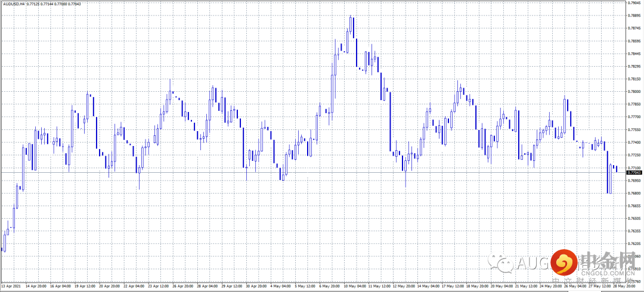Click the 0.76655 price axis label
This screenshot has height=292, width=644.
(635, 206)
